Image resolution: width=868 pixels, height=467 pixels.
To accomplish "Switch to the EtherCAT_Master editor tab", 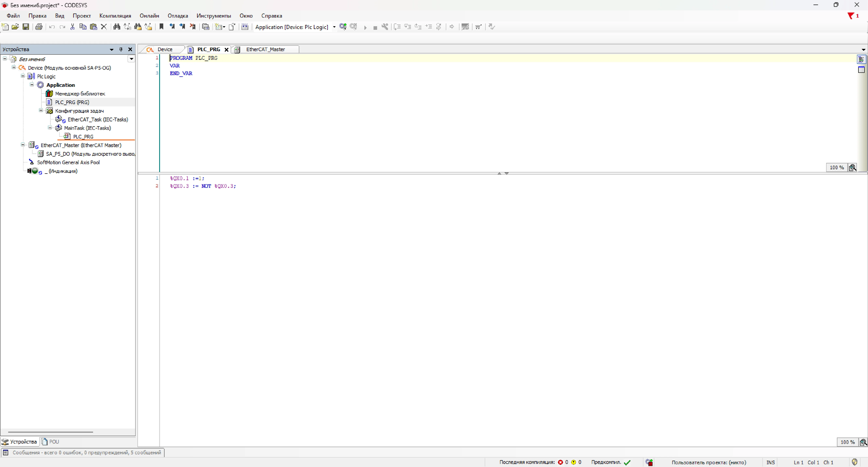I will point(265,50).
